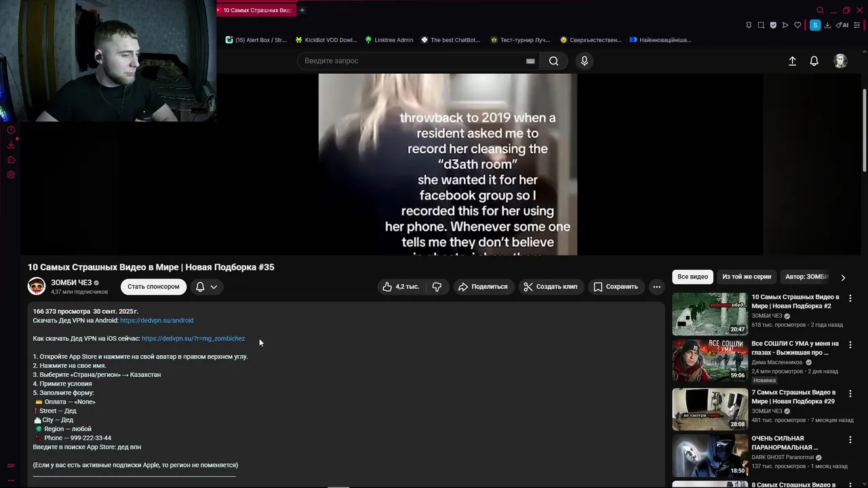The image size is (868, 488).
Task: Open options for Все СОШЛИ С УМА video
Action: [x=850, y=345]
